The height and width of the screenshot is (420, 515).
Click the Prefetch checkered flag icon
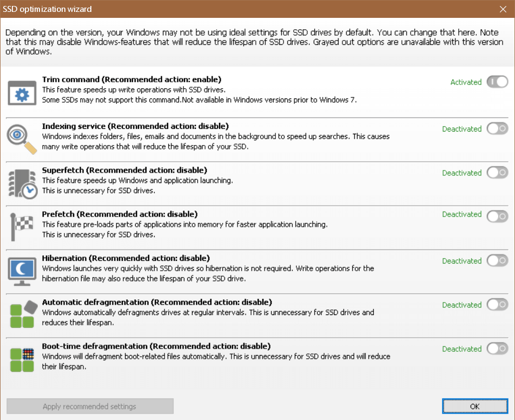tap(22, 227)
